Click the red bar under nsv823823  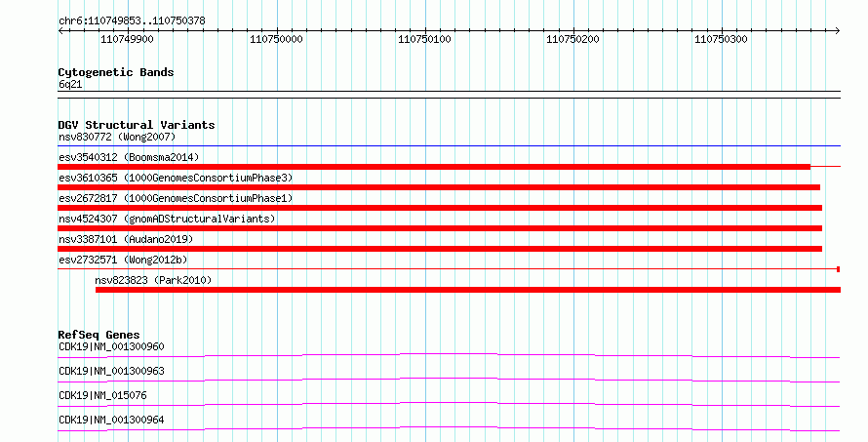click(468, 290)
